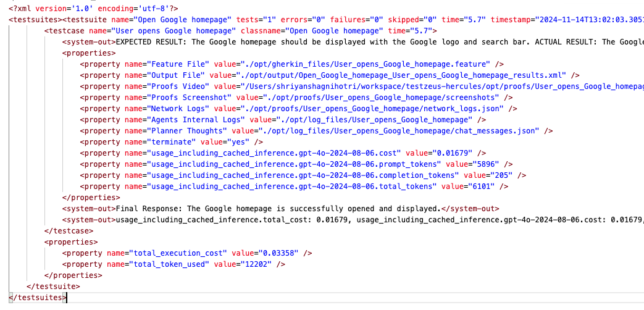This screenshot has height=310, width=644.
Task: Click the Feature File property line
Action: click(291, 64)
